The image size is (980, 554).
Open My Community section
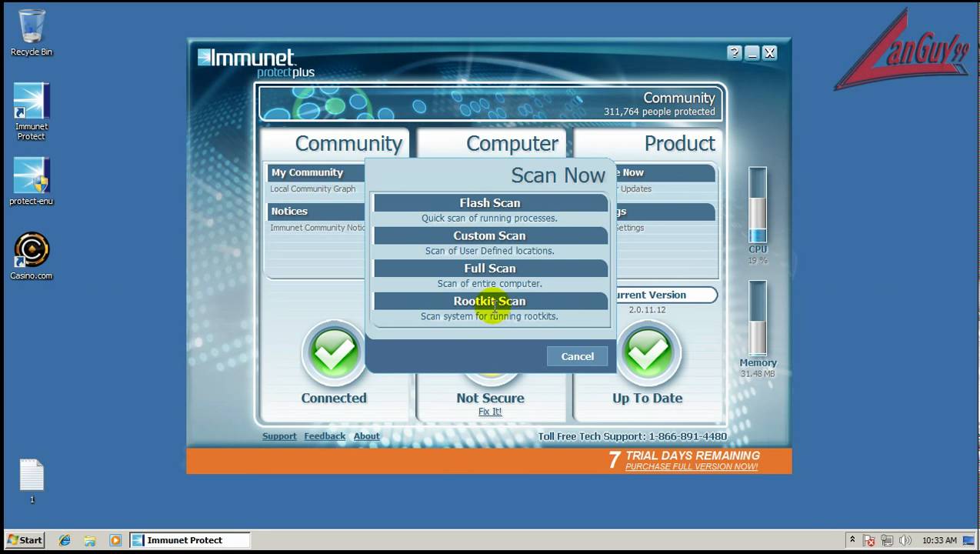pyautogui.click(x=315, y=172)
